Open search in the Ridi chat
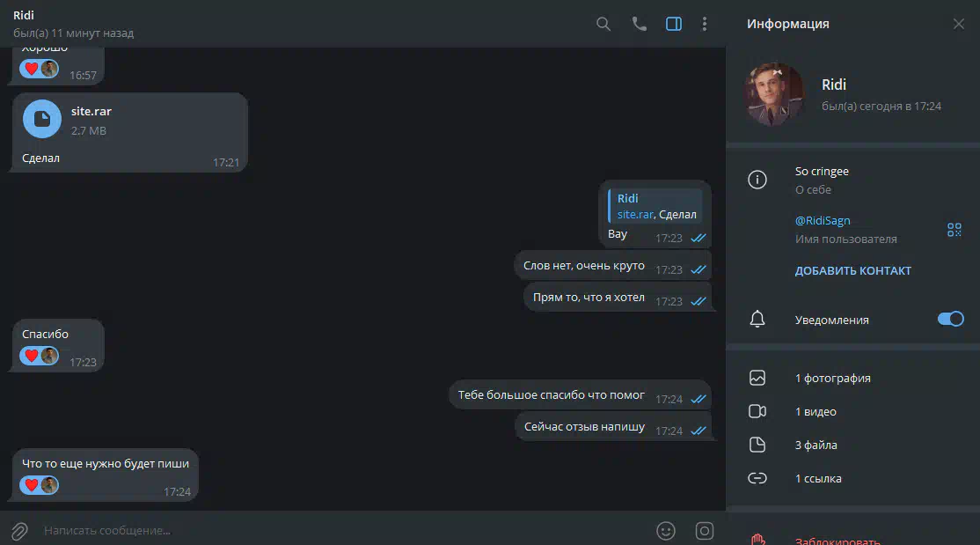 603,24
